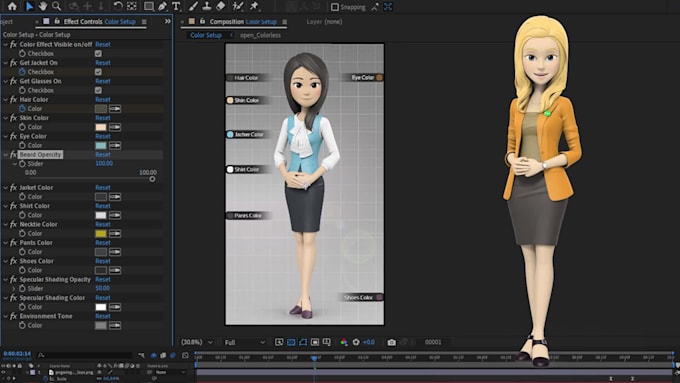Select the Pan Behind anchor point tool

pyautogui.click(x=132, y=6)
